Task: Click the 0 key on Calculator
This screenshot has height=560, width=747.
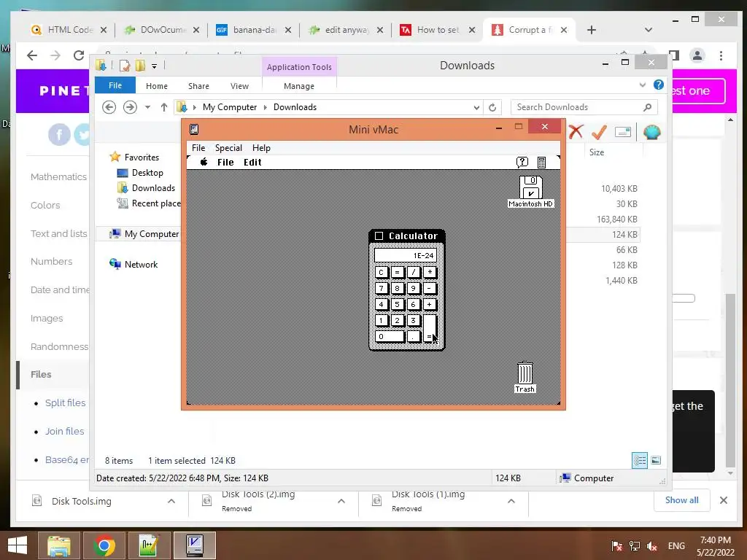Action: (390, 336)
